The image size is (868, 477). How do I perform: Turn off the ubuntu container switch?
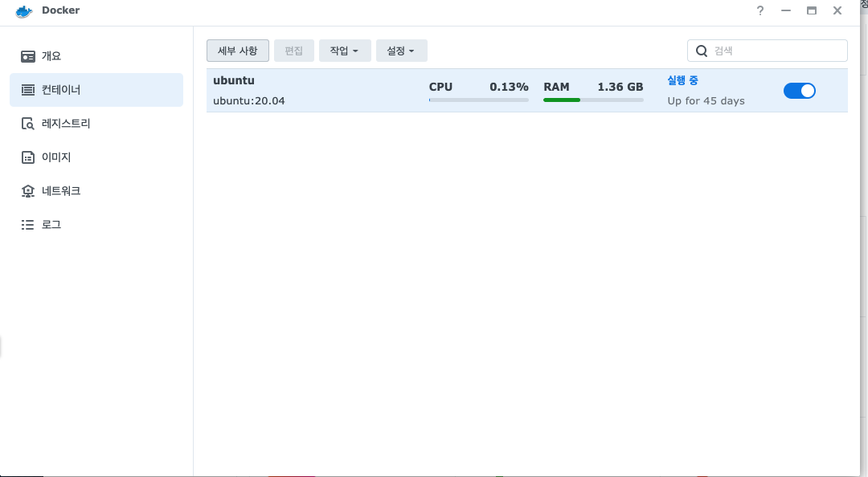click(800, 91)
